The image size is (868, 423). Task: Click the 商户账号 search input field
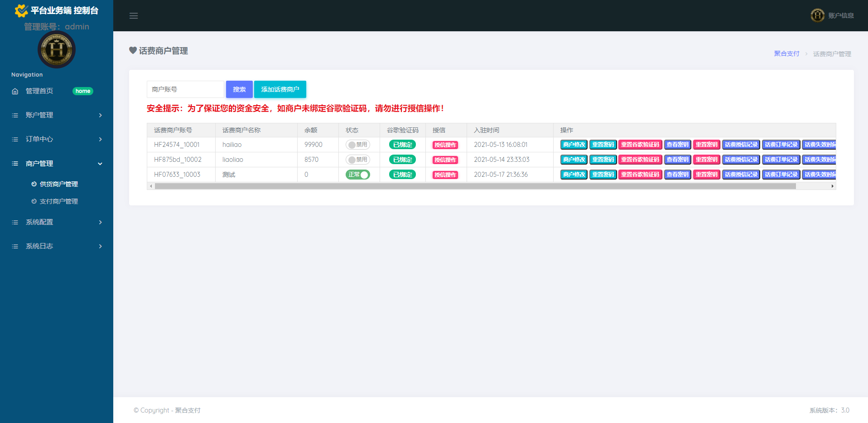point(185,89)
